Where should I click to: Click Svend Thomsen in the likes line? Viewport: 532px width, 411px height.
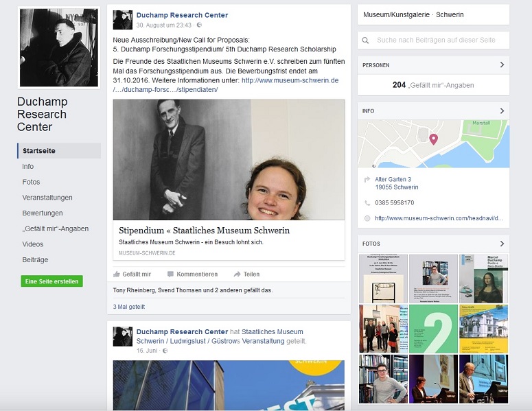[x=178, y=290]
